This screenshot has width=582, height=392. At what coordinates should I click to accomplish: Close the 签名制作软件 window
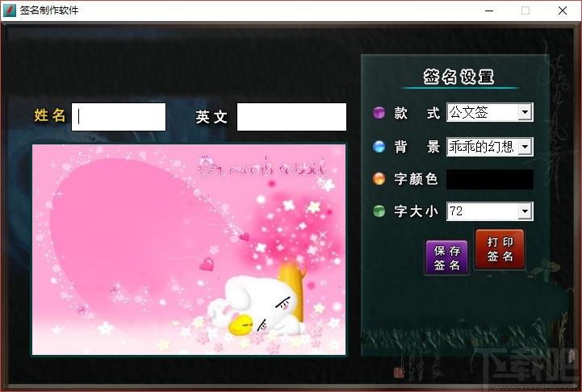pyautogui.click(x=563, y=10)
